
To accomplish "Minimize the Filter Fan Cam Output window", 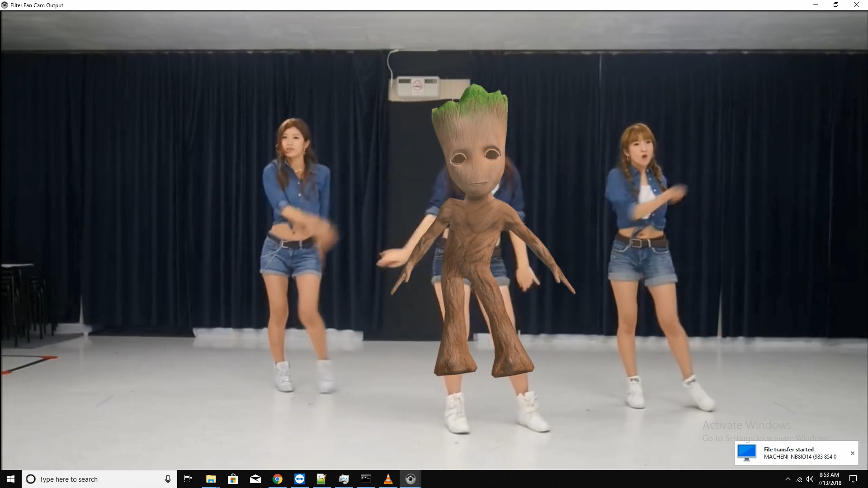I will click(816, 5).
